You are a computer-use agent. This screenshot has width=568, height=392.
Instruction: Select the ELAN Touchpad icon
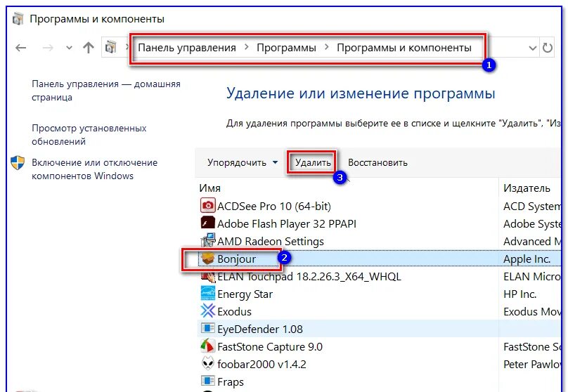coord(207,277)
